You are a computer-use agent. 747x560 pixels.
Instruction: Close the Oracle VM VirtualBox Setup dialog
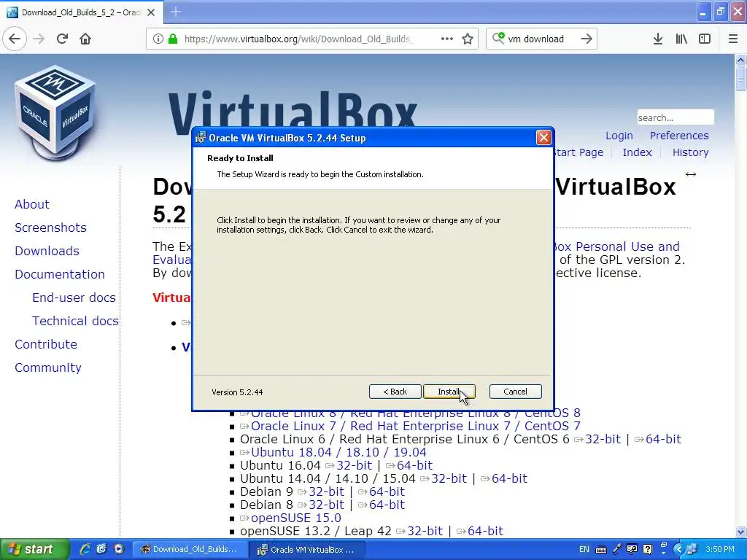[x=543, y=138]
